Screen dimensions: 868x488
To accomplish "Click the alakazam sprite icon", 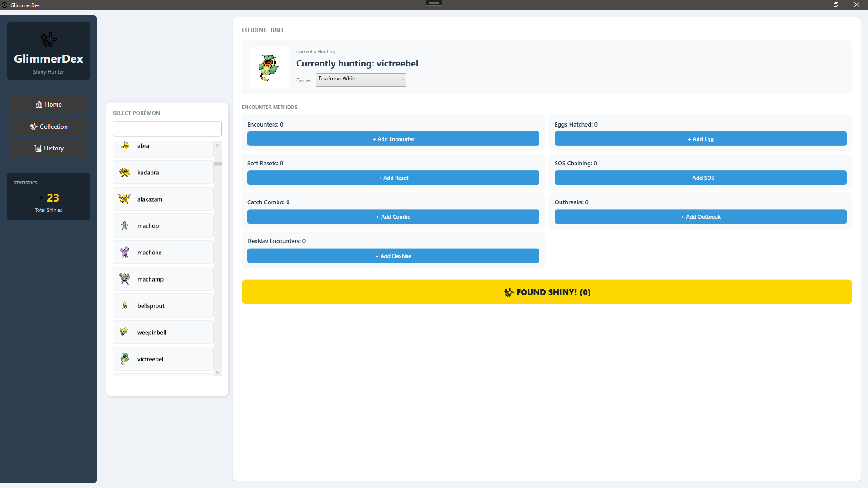I will pos(125,199).
